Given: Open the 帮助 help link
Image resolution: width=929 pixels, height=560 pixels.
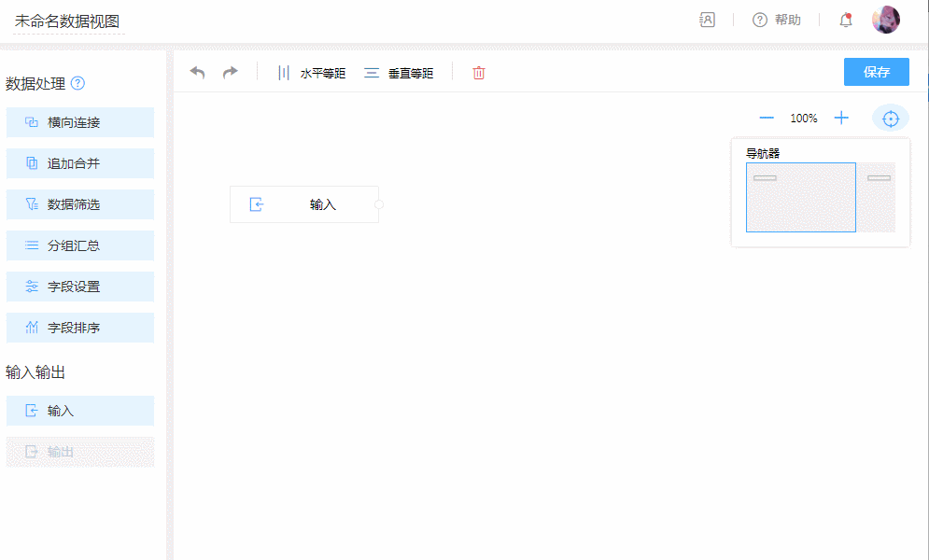Looking at the screenshot, I should [777, 20].
